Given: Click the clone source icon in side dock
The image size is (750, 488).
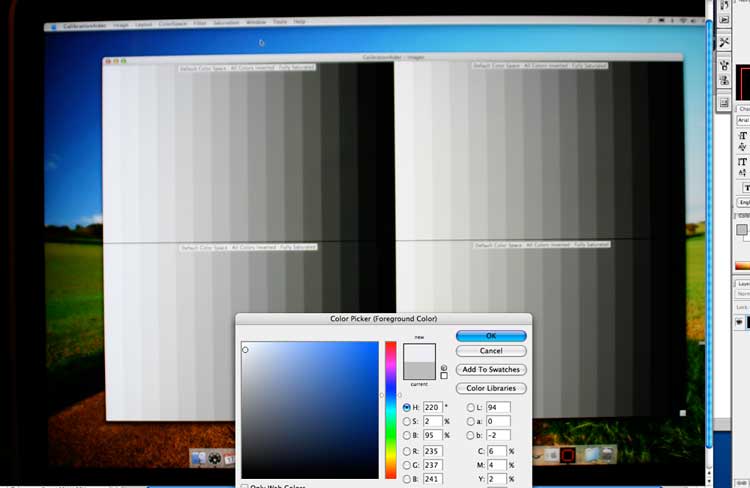Looking at the screenshot, I should click(724, 81).
